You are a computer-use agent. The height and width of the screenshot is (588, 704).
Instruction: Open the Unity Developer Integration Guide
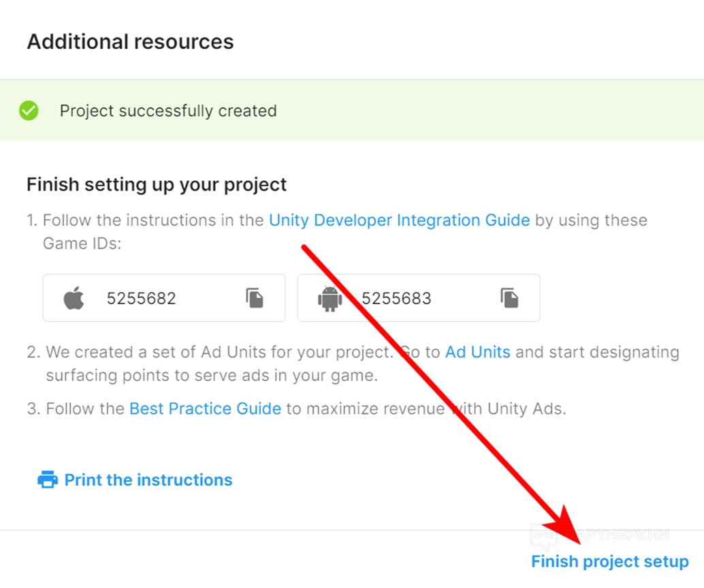[399, 220]
